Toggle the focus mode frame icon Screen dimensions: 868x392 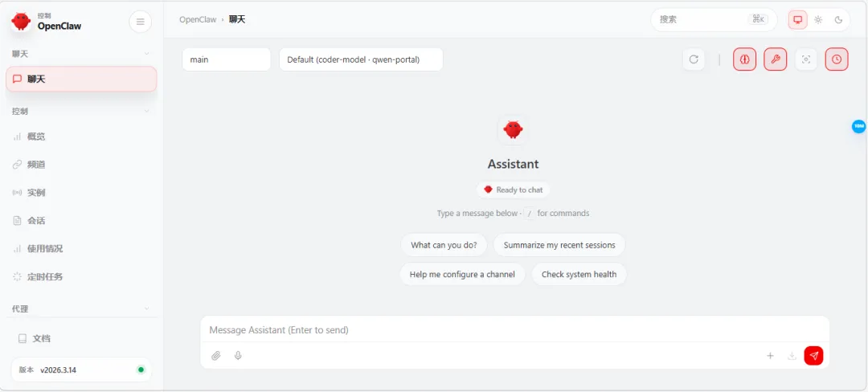point(806,59)
